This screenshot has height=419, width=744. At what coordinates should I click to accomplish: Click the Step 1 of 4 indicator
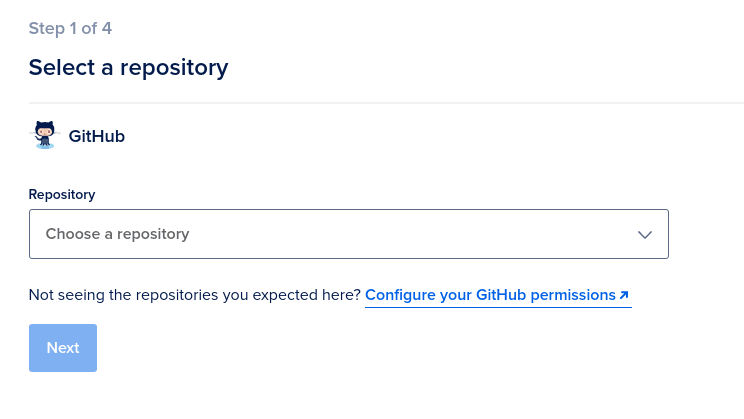(x=70, y=28)
